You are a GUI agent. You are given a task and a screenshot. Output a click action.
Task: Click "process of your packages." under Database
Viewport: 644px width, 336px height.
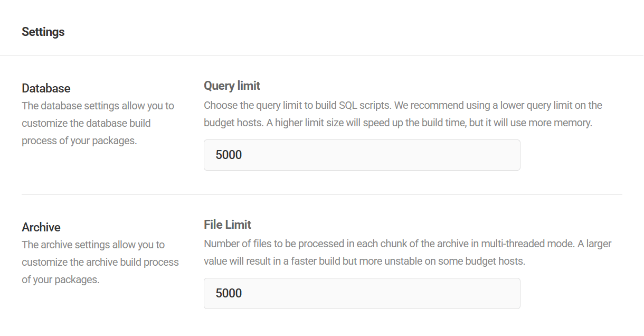click(79, 141)
